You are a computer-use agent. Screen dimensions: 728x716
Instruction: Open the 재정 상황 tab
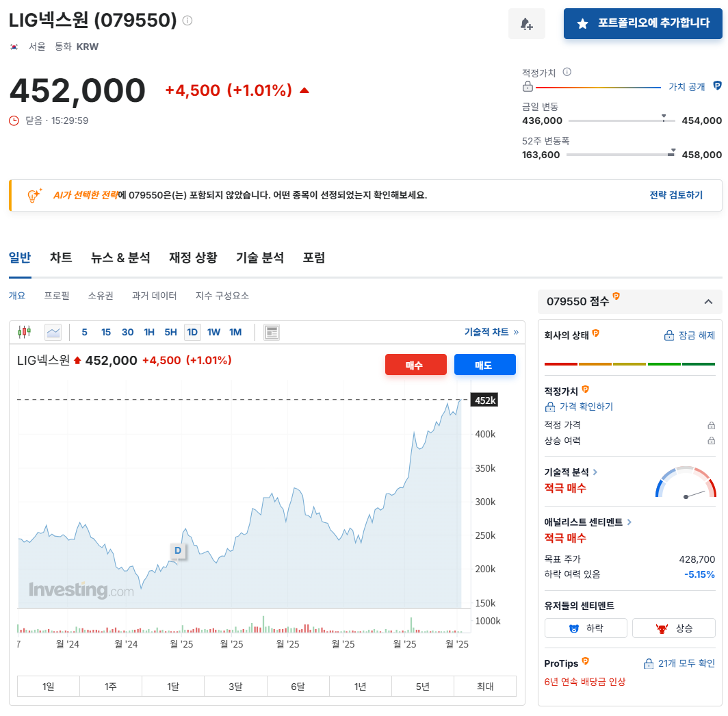[193, 257]
